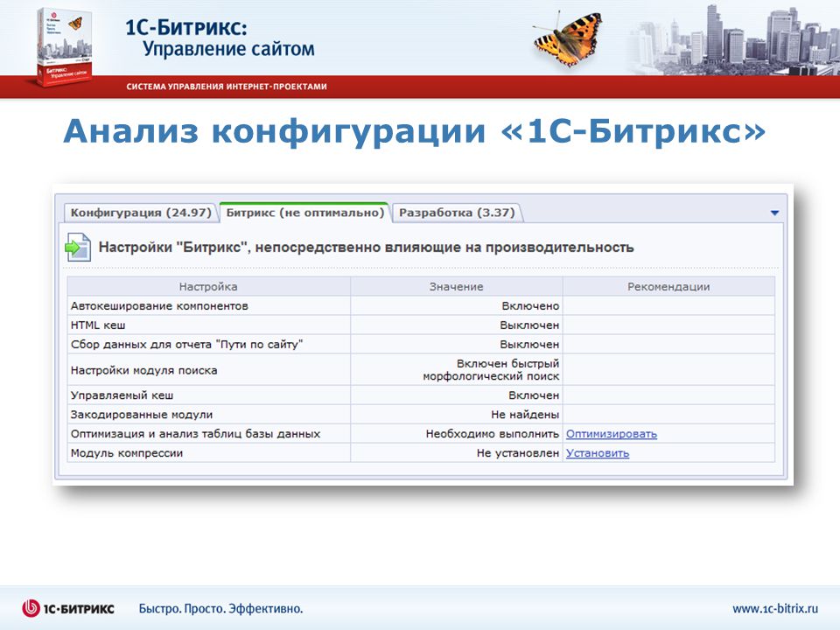Viewport: 840px width, 630px height.
Task: Click the red 1С-Битрикс footer logo
Action: pyautogui.click(x=68, y=609)
